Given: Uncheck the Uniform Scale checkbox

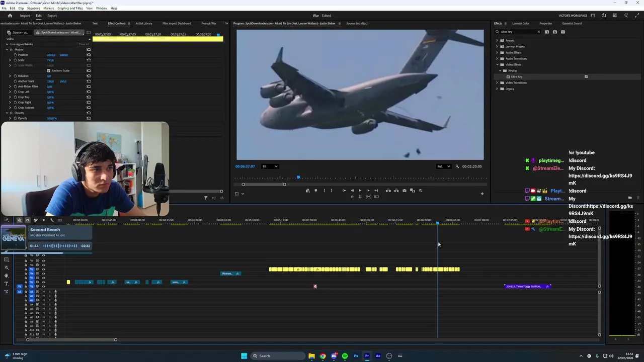Looking at the screenshot, I should [x=49, y=71].
